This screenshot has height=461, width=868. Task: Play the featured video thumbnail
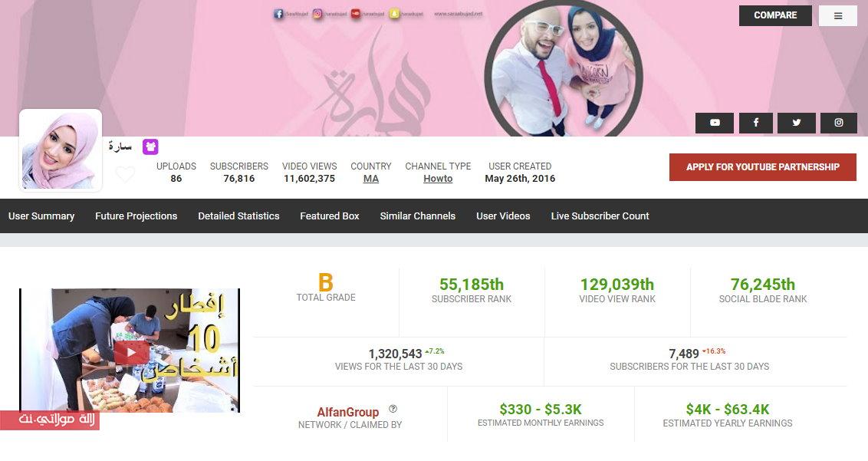click(131, 351)
